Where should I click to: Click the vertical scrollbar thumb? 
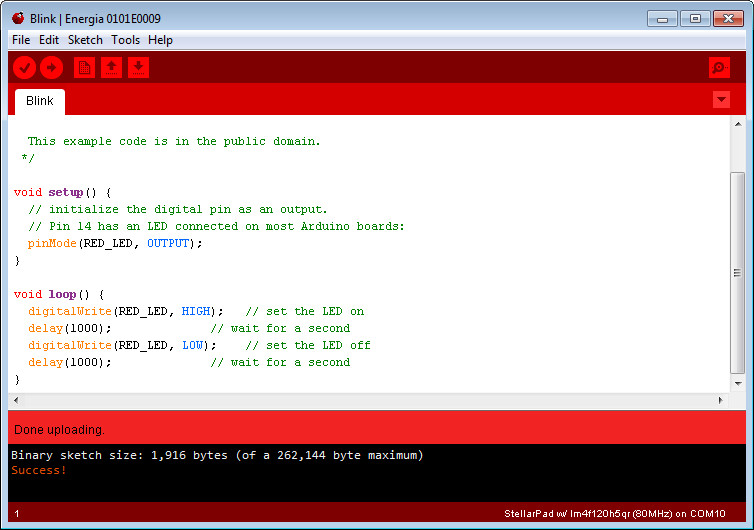tap(738, 273)
